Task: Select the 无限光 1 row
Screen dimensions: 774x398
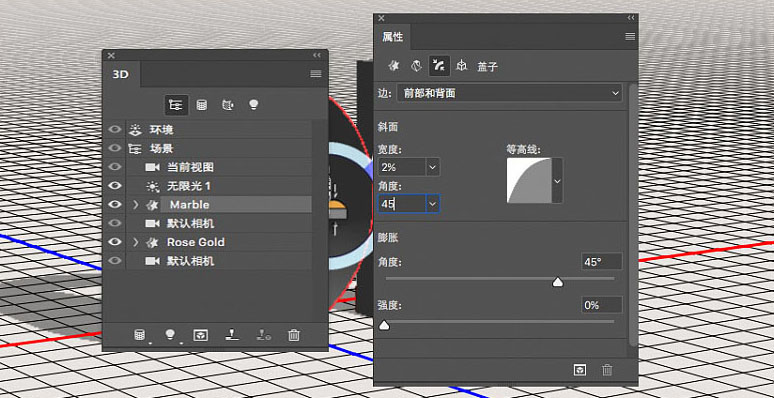Action: [x=219, y=186]
